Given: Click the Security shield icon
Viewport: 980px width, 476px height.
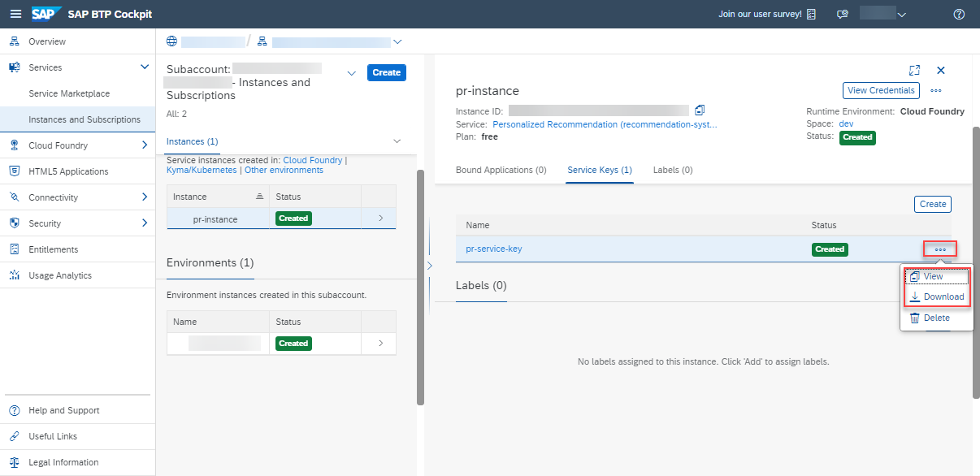Looking at the screenshot, I should 14,223.
